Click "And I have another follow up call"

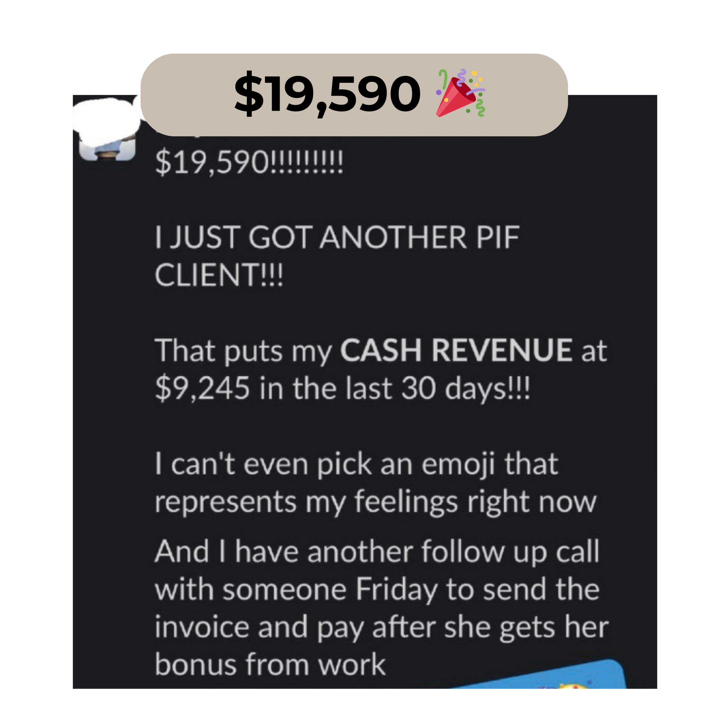point(377,551)
